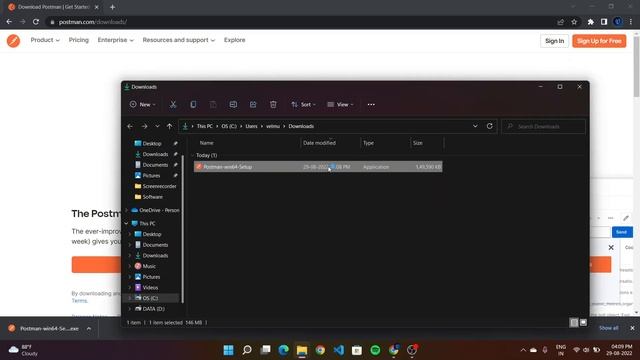Click the Share icon in Explorer toolbar
640x360 pixels.
(253, 104)
